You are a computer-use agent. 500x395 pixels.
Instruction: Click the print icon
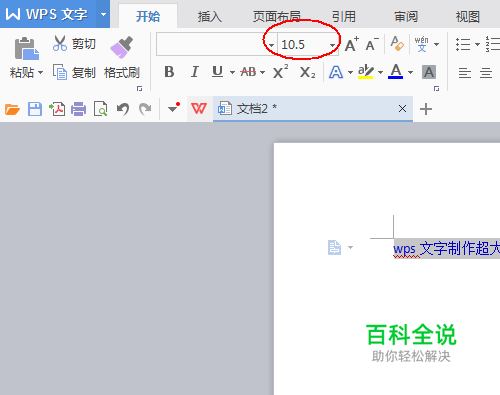(79, 109)
